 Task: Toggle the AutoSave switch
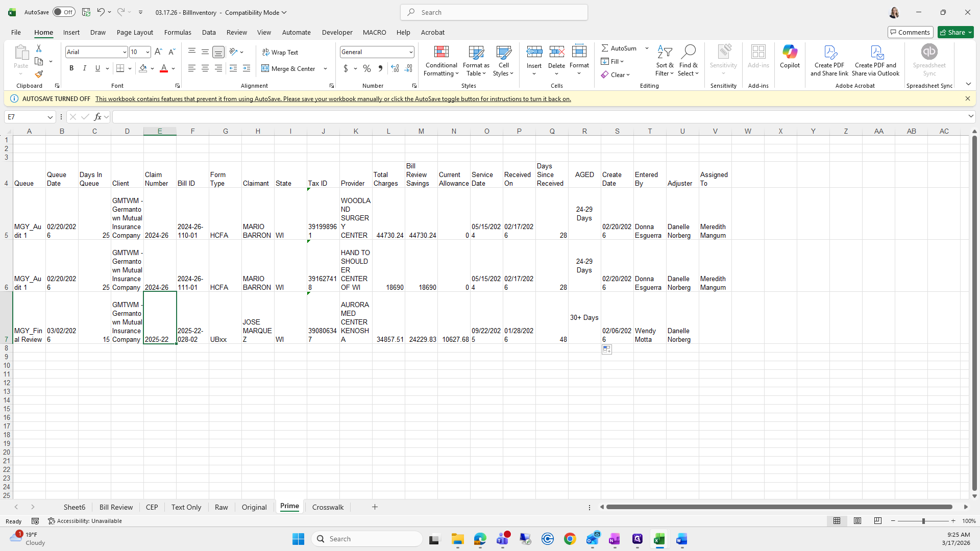[x=64, y=12]
